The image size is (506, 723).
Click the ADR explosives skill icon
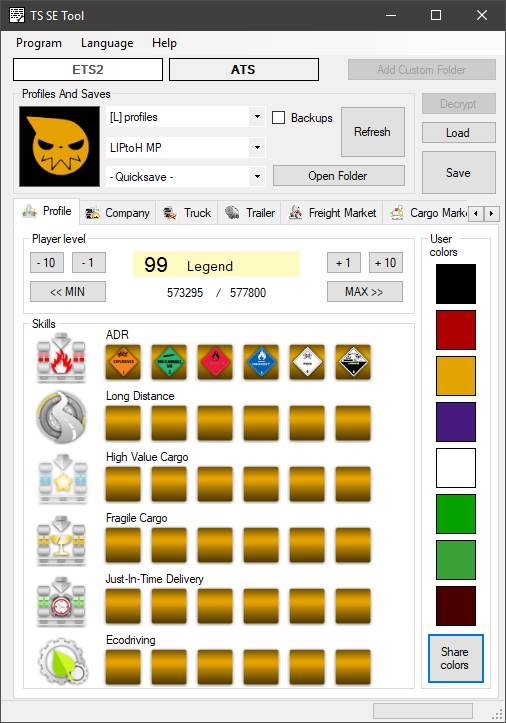pos(123,362)
